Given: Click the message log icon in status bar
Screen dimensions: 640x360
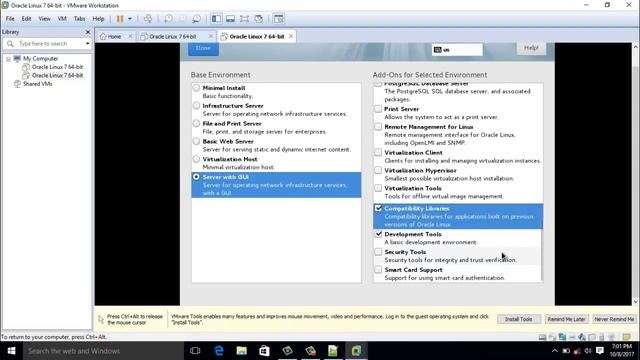Looking at the screenshot, I should pos(626,337).
